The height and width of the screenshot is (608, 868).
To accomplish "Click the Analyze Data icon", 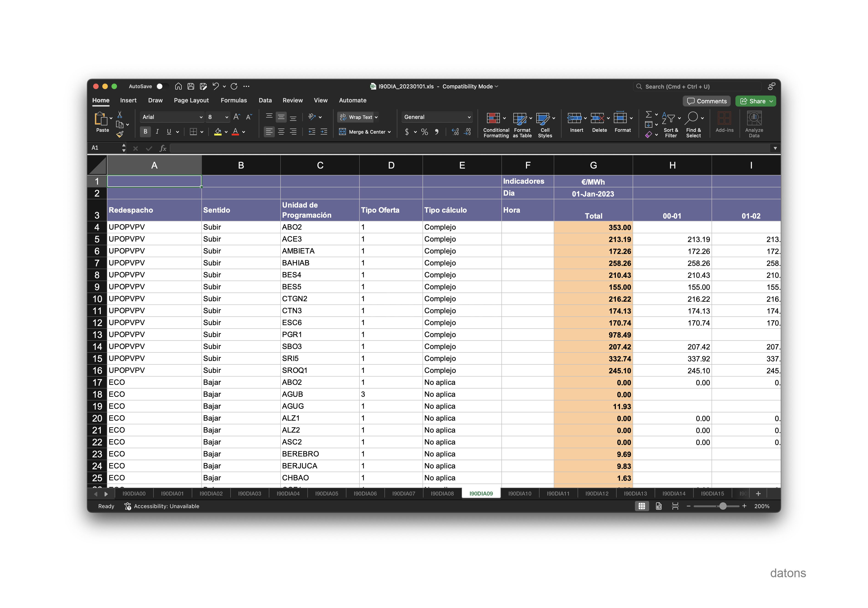I will click(x=754, y=118).
